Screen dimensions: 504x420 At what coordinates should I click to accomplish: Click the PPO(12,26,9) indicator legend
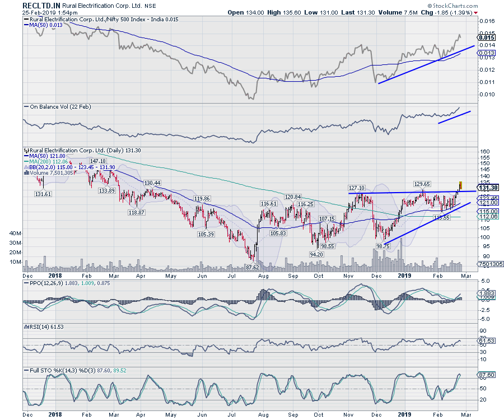67,283
